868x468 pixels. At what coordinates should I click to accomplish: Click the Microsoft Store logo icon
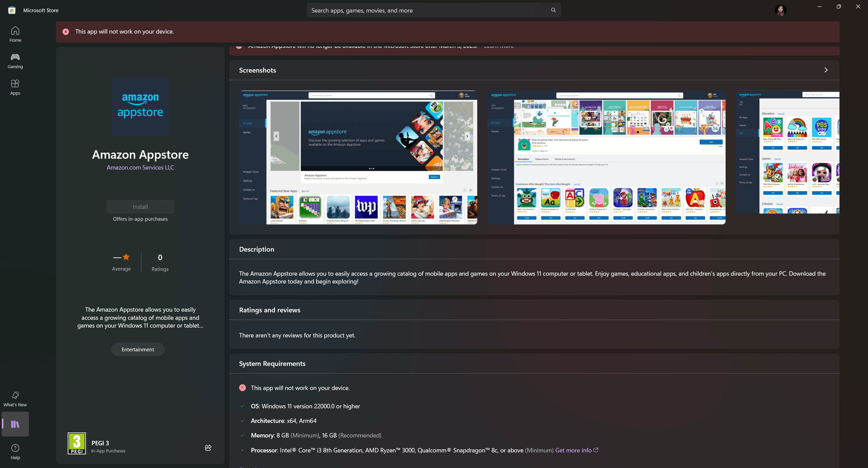(x=12, y=10)
